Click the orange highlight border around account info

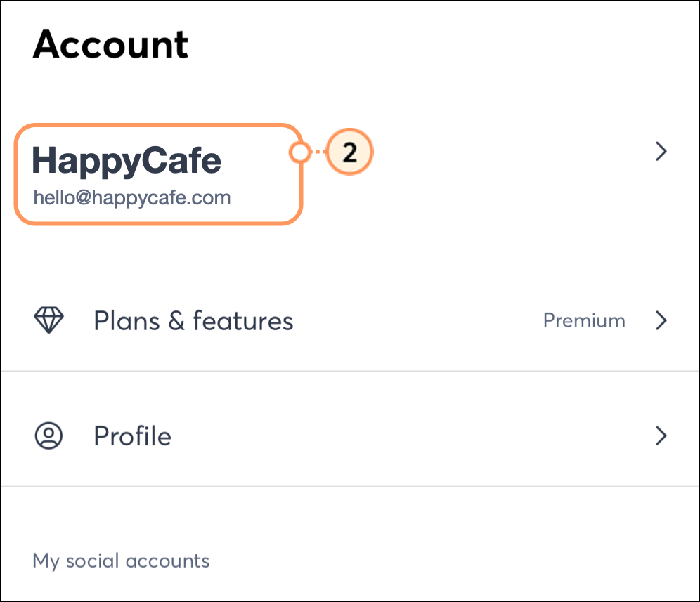[158, 224]
